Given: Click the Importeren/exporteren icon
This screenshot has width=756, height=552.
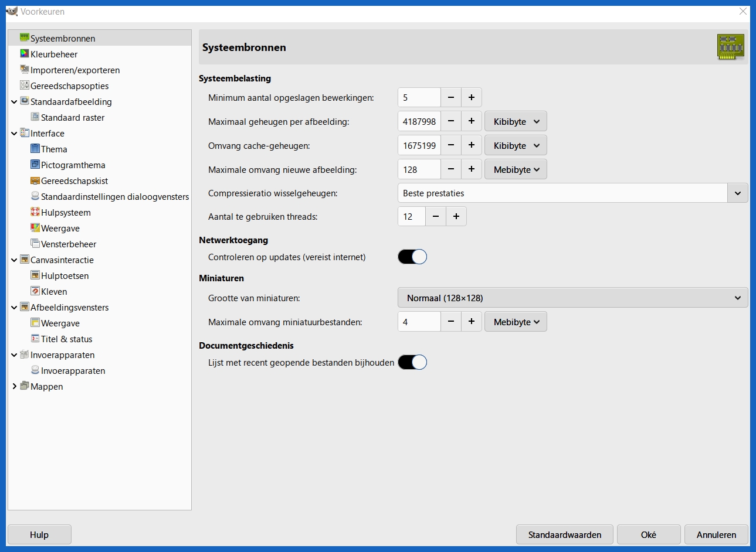Looking at the screenshot, I should (x=25, y=69).
